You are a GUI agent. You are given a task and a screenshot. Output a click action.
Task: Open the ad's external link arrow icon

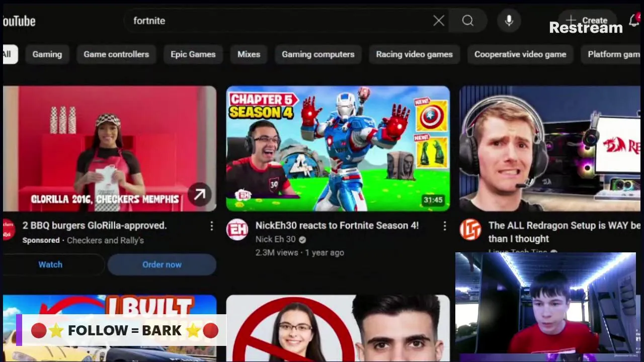200,195
